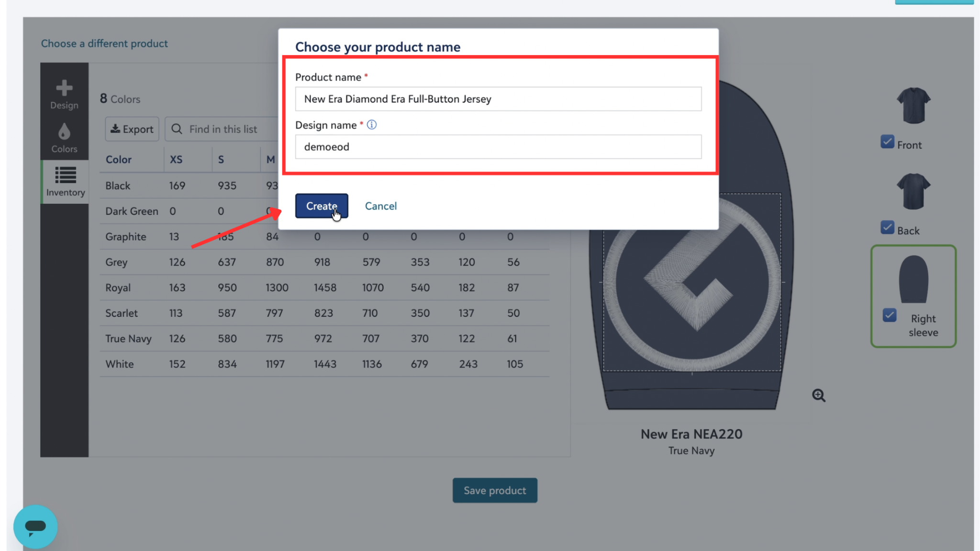Select the Inventory list icon tab
980x551 pixels.
pyautogui.click(x=65, y=182)
